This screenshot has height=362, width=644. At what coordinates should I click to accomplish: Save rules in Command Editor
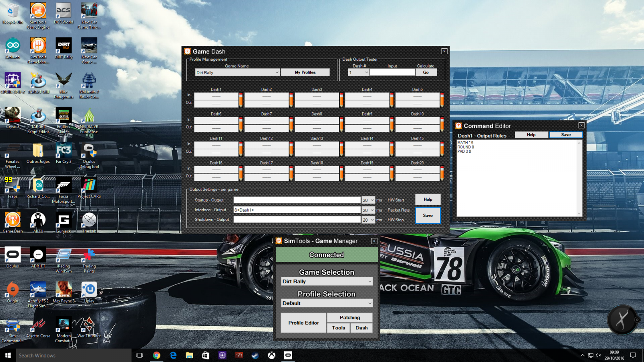point(566,135)
